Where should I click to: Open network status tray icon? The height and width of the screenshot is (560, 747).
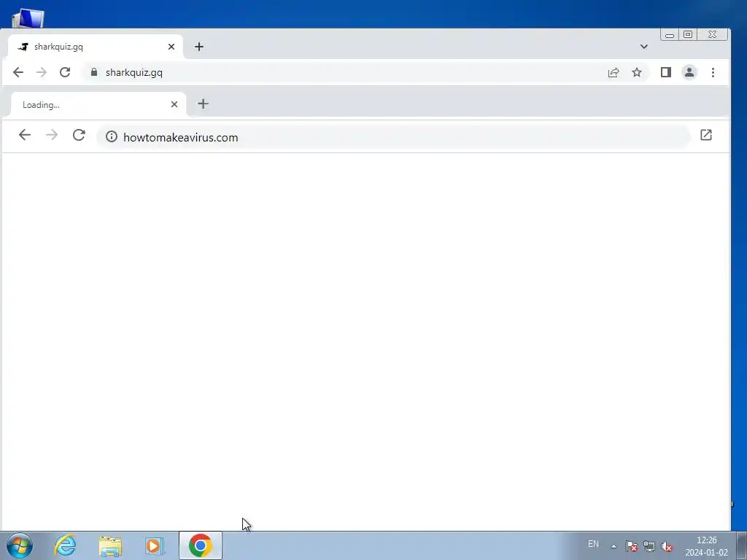(x=649, y=546)
